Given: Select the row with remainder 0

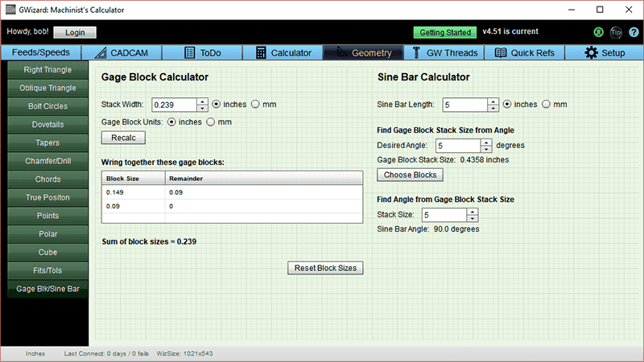Looking at the screenshot, I should 233,206.
